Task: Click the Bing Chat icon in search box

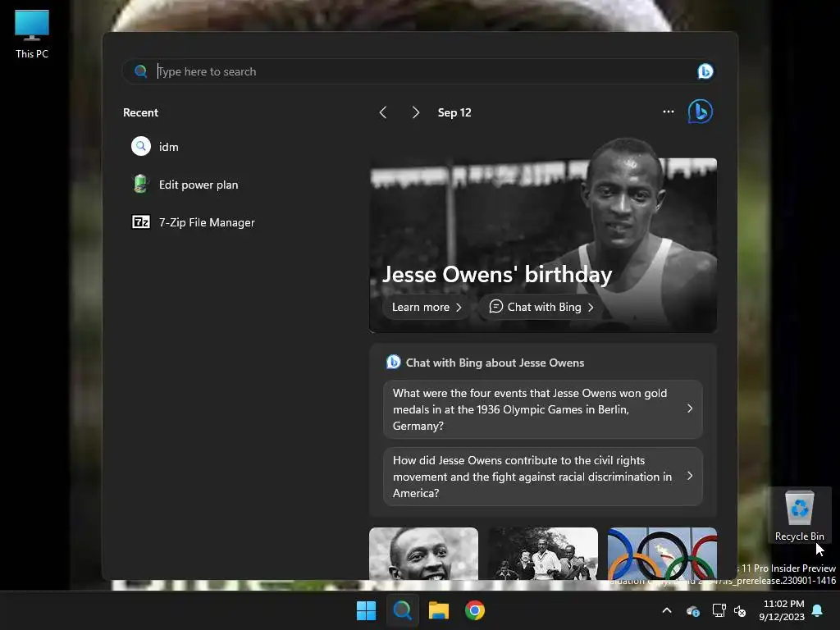Action: point(705,71)
